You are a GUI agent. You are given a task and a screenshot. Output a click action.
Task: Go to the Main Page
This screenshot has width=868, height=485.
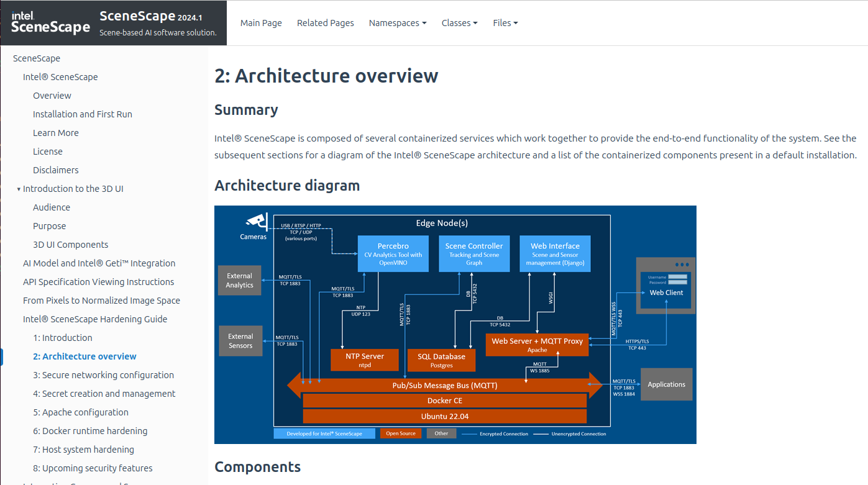(x=261, y=23)
